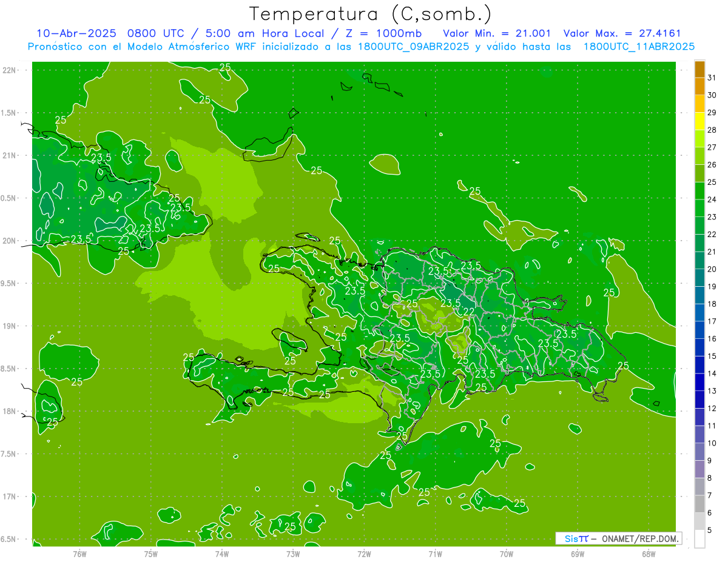The width and height of the screenshot is (728, 562).
Task: Click the "69W" longitude axis label
Action: 578,554
